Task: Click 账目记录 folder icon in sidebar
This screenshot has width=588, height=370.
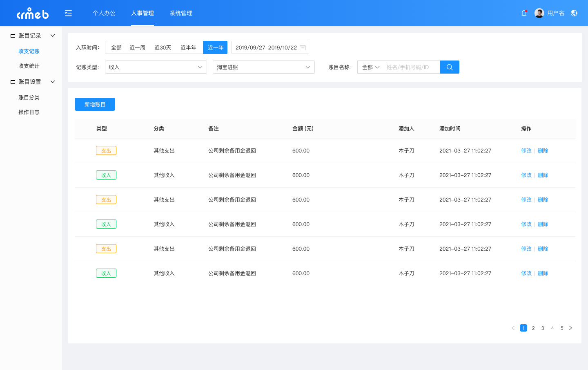Action: click(13, 36)
